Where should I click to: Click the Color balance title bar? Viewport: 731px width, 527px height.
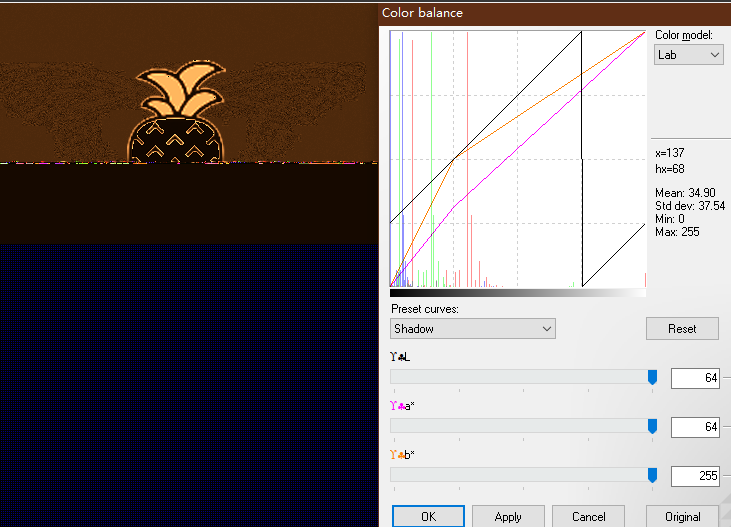point(555,13)
